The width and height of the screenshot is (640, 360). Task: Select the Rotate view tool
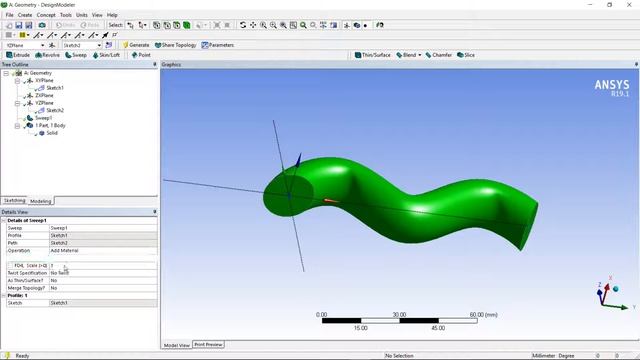click(243, 25)
